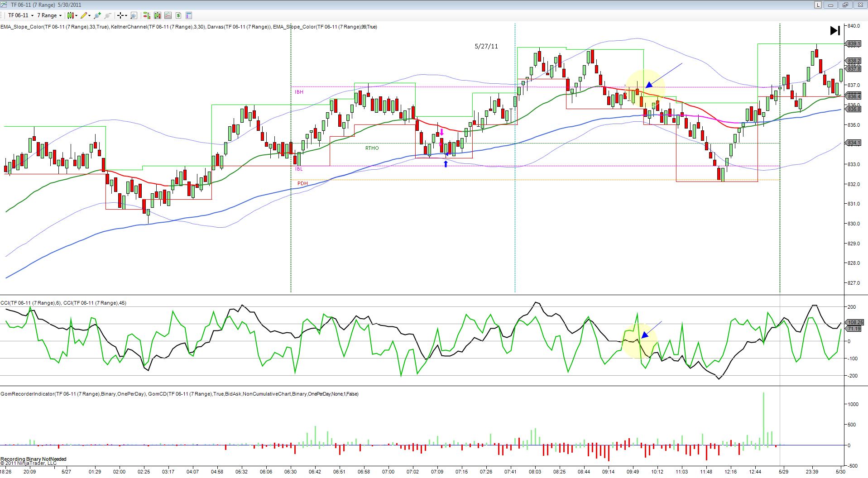The image size is (868, 478).
Task: Click the zoom frame magnifier icon
Action: coord(134,15)
